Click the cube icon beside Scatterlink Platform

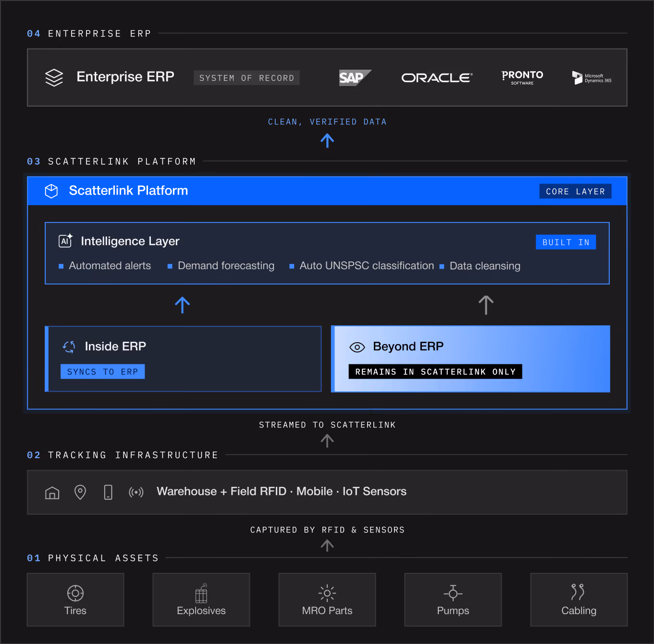[x=51, y=191]
